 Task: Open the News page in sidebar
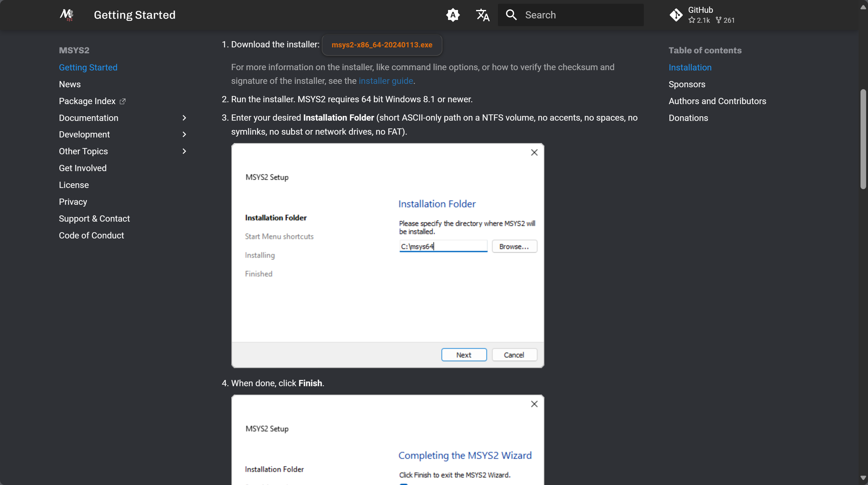[70, 84]
